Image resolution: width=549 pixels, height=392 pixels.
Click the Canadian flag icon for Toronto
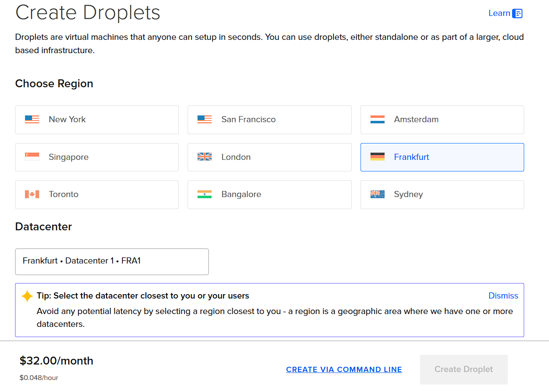(x=32, y=194)
